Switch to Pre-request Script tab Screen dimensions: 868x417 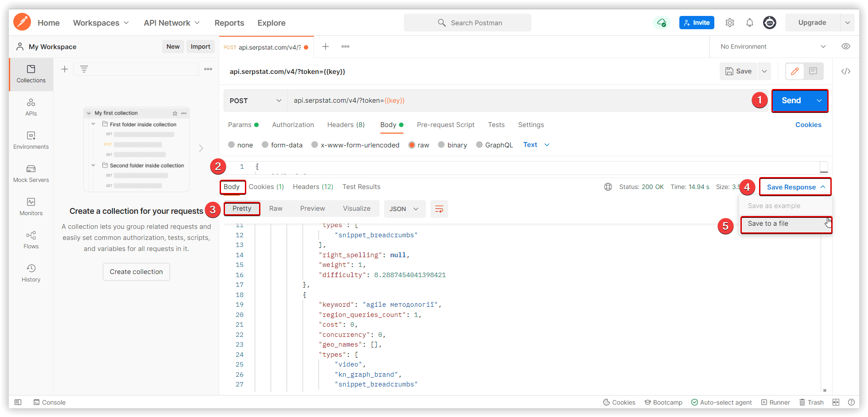click(446, 125)
